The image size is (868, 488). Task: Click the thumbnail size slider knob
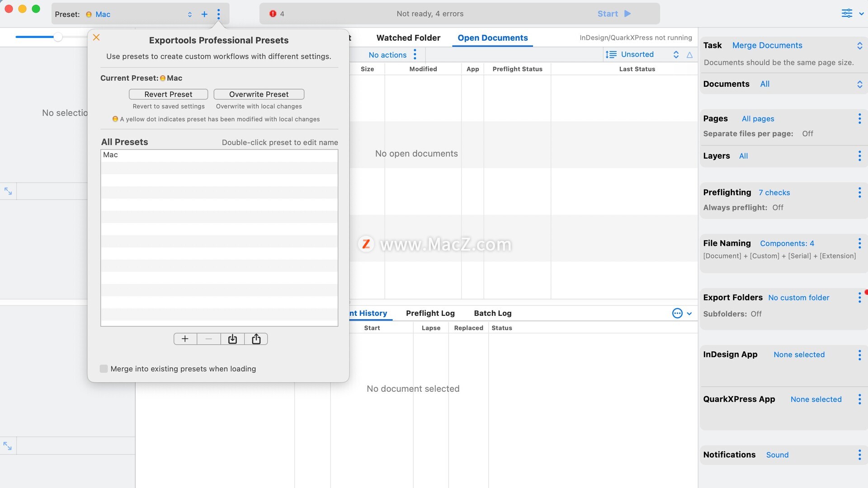(58, 37)
